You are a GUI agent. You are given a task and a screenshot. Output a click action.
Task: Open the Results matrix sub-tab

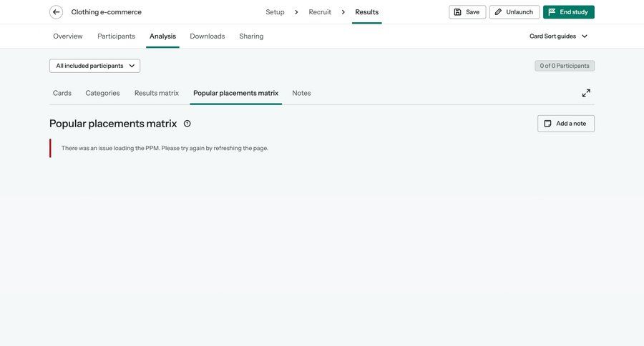click(156, 93)
